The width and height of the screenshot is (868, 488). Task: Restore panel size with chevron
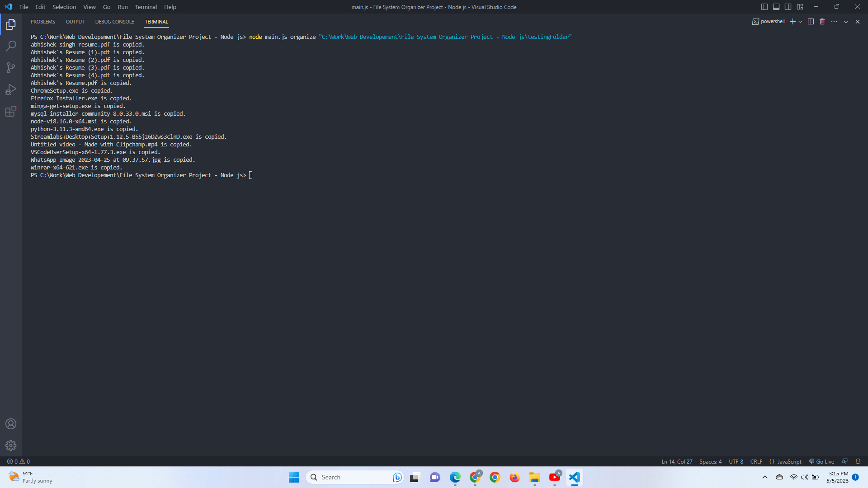[x=846, y=22]
